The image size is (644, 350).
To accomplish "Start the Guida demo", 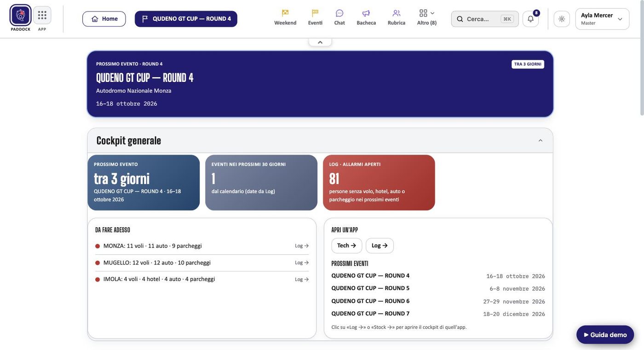I will 605,335.
